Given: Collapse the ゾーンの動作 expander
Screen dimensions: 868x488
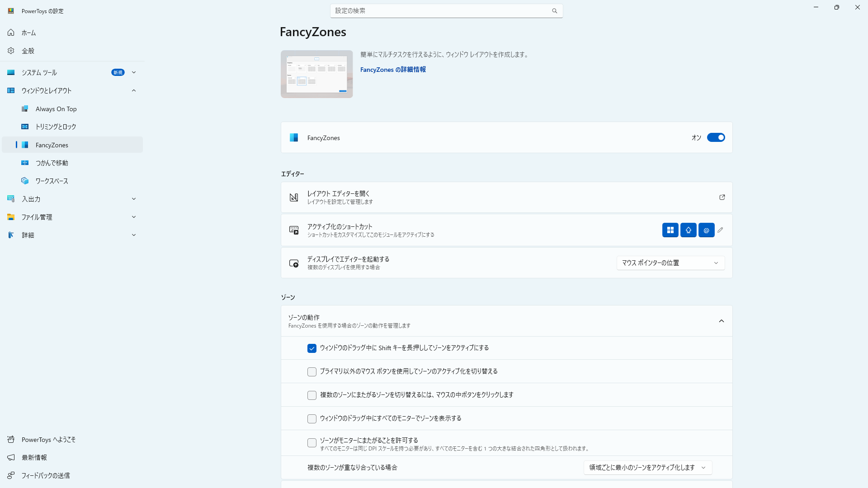Looking at the screenshot, I should tap(722, 321).
